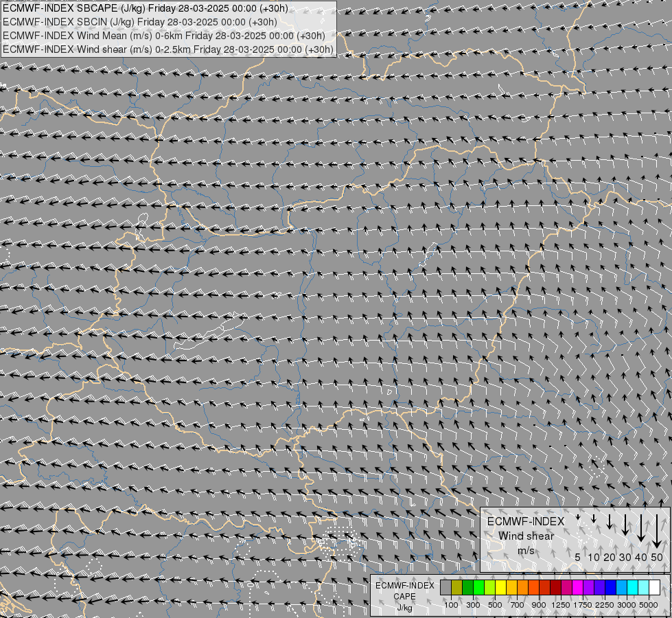Click the 'J/kg' unit label in CAPE legend

pyautogui.click(x=404, y=608)
